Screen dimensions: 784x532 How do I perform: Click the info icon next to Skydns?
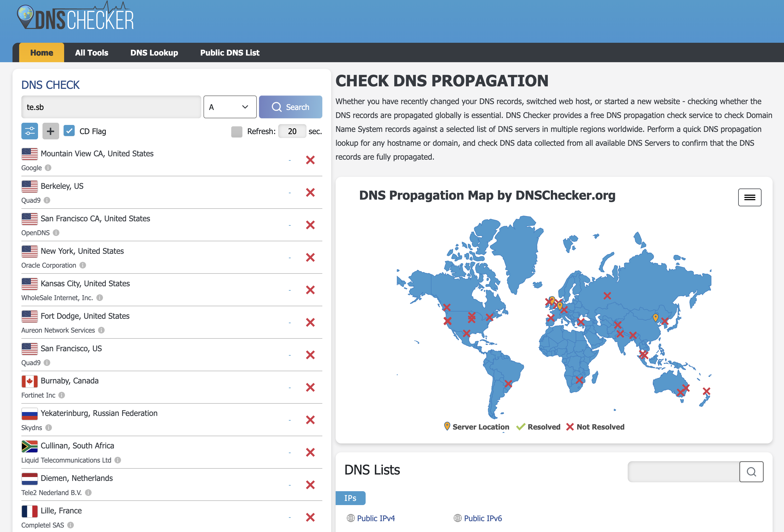click(x=49, y=427)
